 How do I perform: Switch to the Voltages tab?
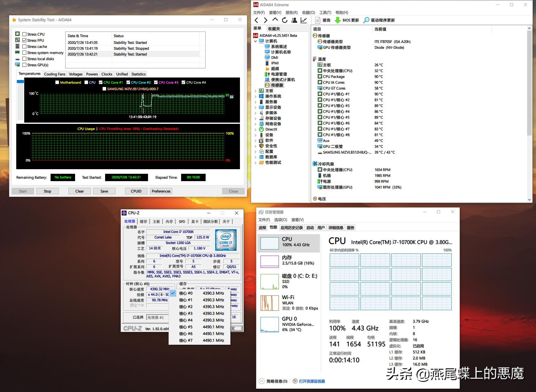click(76, 74)
